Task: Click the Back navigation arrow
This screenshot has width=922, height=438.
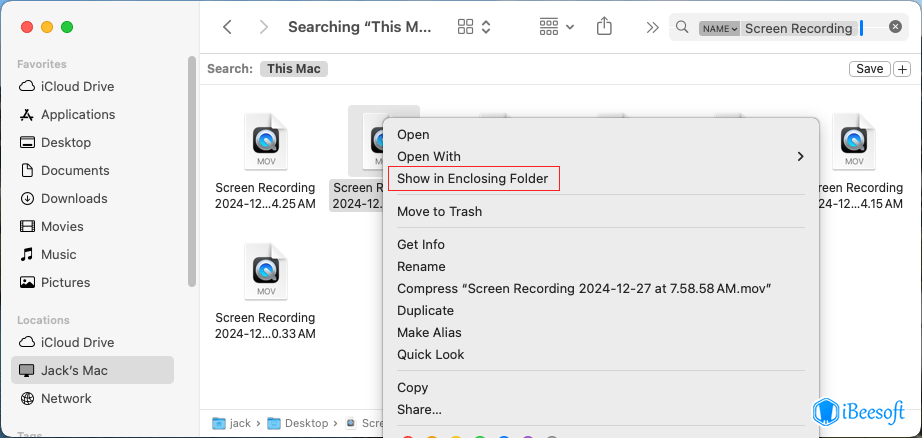Action: point(228,28)
